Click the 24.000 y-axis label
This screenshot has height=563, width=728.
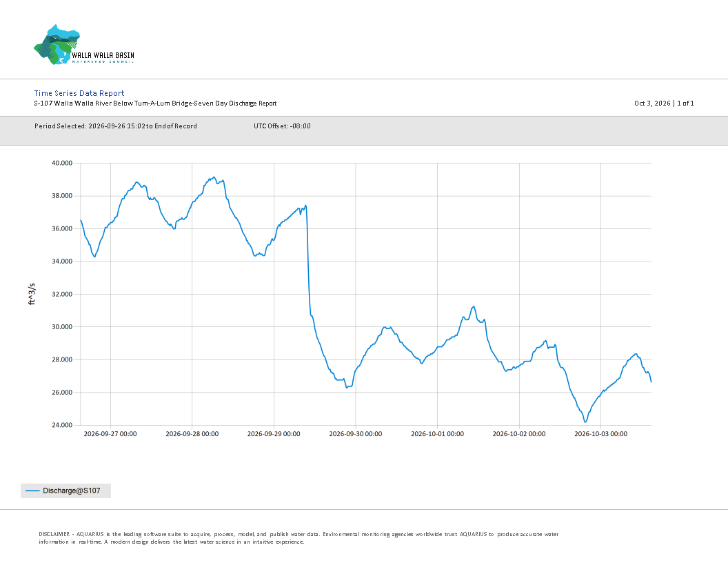tap(62, 425)
